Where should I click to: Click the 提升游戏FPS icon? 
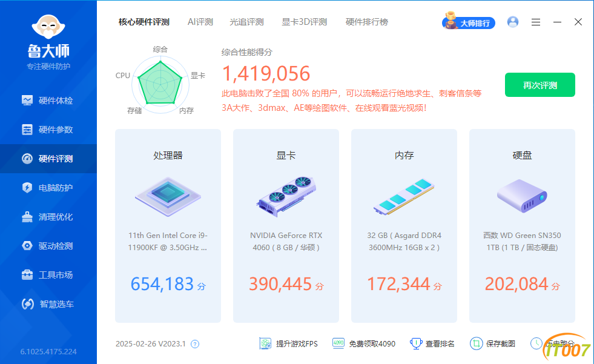tap(265, 343)
